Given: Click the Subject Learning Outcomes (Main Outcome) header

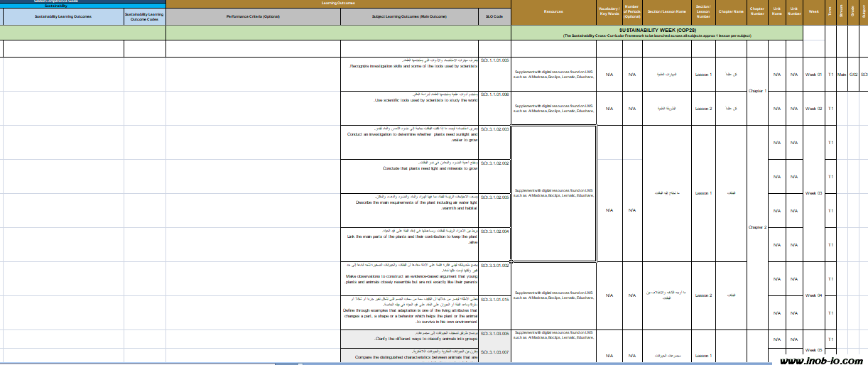Looking at the screenshot, I should point(408,15).
